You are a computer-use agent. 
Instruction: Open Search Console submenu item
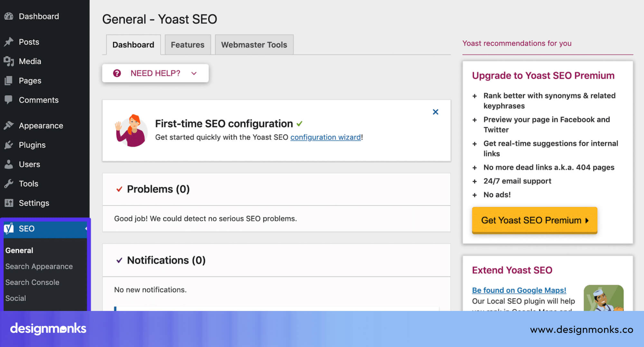[x=32, y=282]
